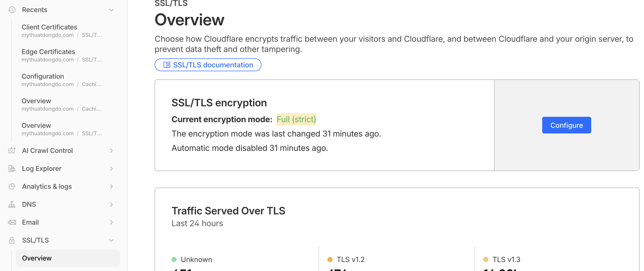Screen dimensions: 644x271
Task: Expand the DNS section chevron
Action: pos(111,204)
